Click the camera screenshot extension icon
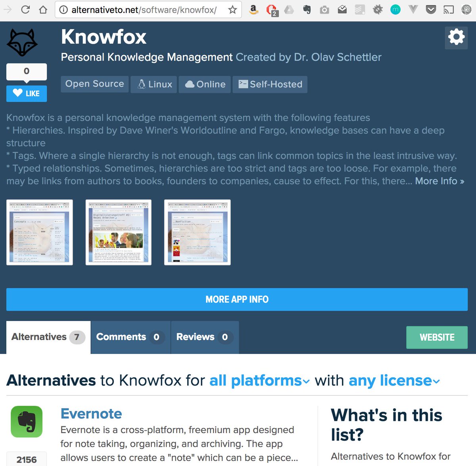 324,10
